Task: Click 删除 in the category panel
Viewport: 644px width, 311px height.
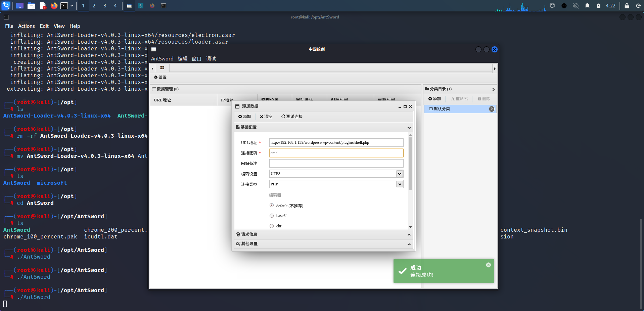Action: click(484, 99)
